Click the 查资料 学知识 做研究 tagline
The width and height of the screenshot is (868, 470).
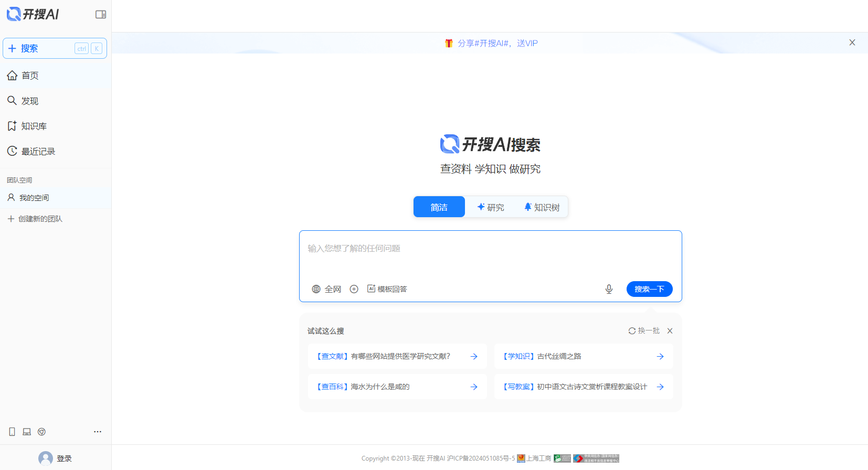click(x=490, y=169)
